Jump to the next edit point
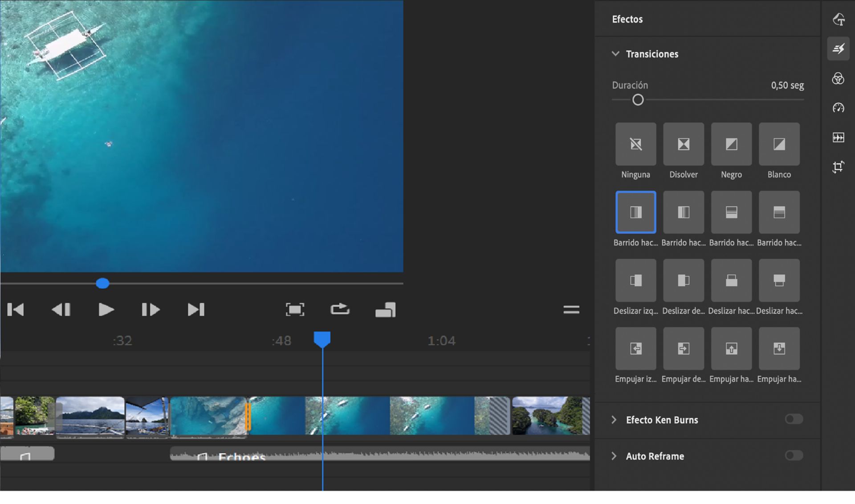855x504 pixels. (196, 309)
